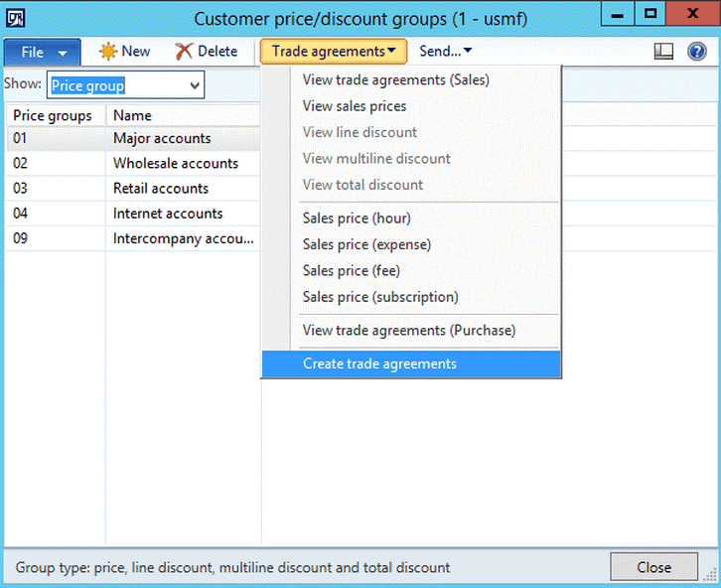This screenshot has height=588, width=721.
Task: Open the Send... dropdown
Action: point(445,51)
